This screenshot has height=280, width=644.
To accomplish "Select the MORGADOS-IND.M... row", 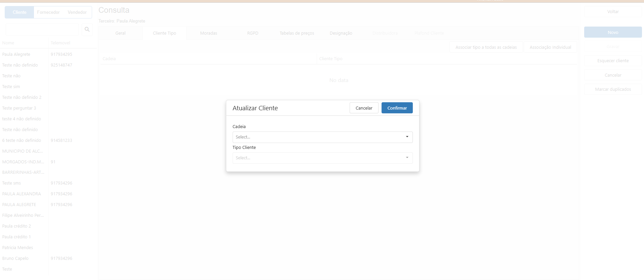I will click(48, 162).
